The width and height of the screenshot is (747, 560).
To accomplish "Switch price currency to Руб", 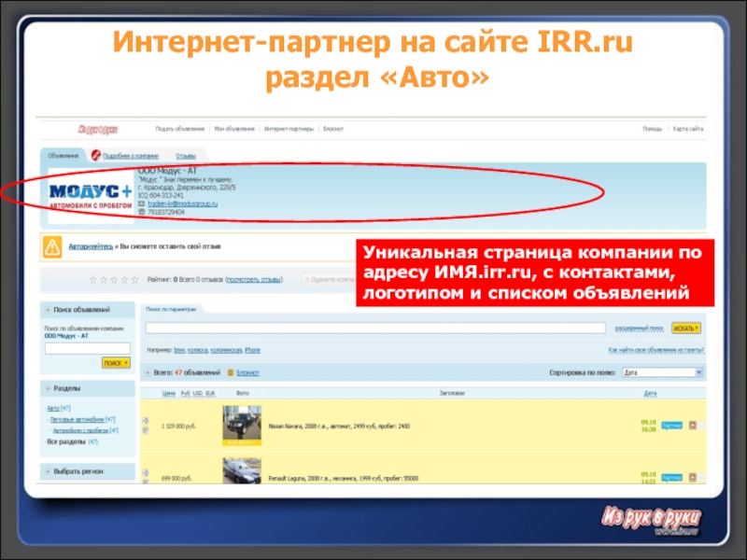I will tap(185, 393).
